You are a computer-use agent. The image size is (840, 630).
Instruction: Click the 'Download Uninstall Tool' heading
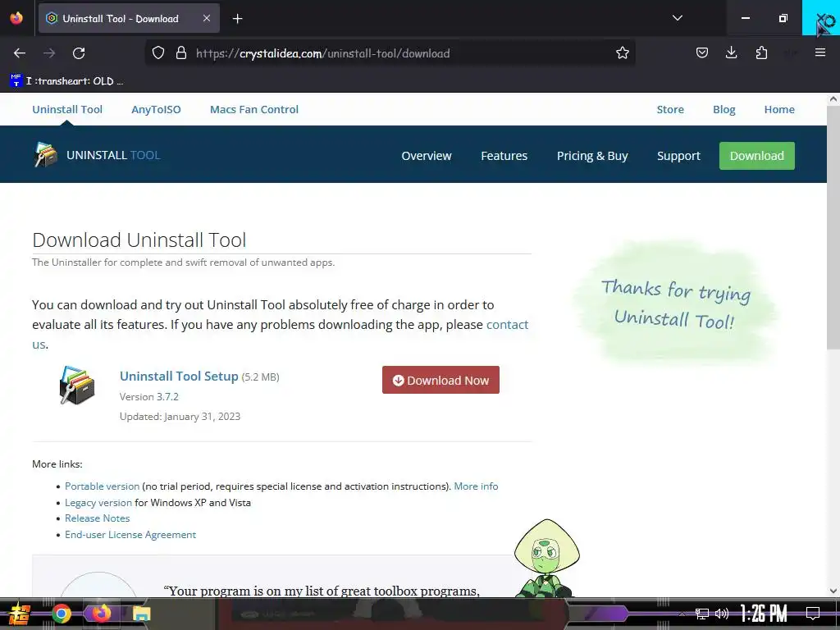pyautogui.click(x=139, y=240)
